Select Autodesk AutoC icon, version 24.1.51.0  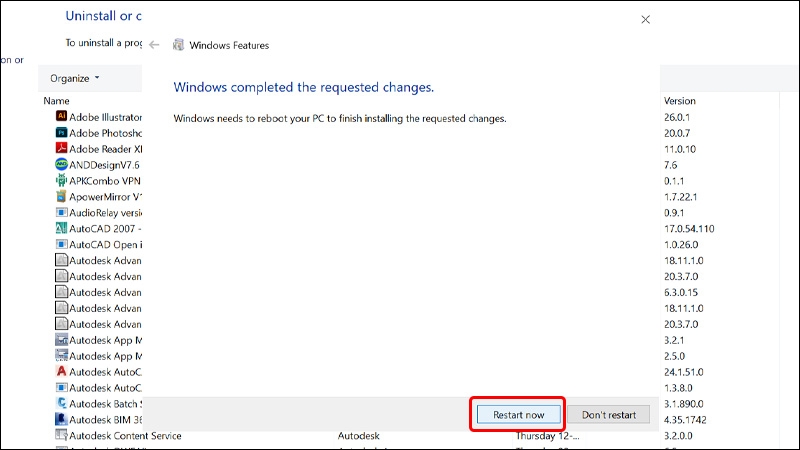(61, 371)
